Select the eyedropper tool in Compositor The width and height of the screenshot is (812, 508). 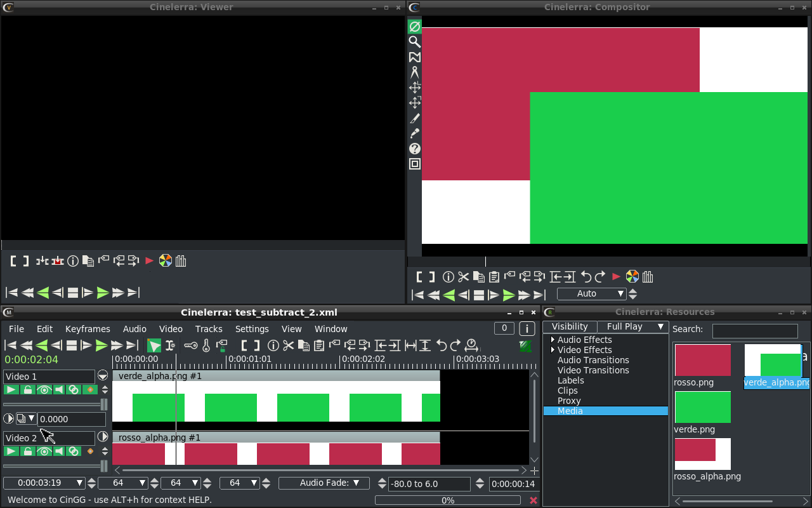414,133
